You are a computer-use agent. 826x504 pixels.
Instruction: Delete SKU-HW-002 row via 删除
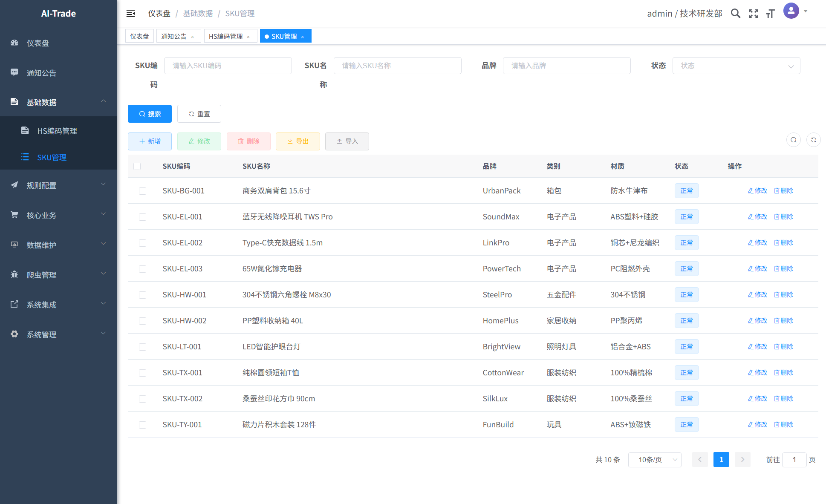tap(783, 320)
